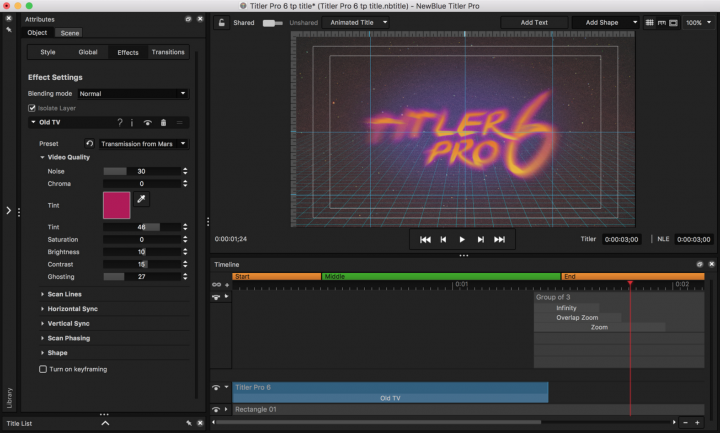Screen dimensions: 720x433
Task: Open the Add Shape dropdown arrow
Action: coord(635,22)
